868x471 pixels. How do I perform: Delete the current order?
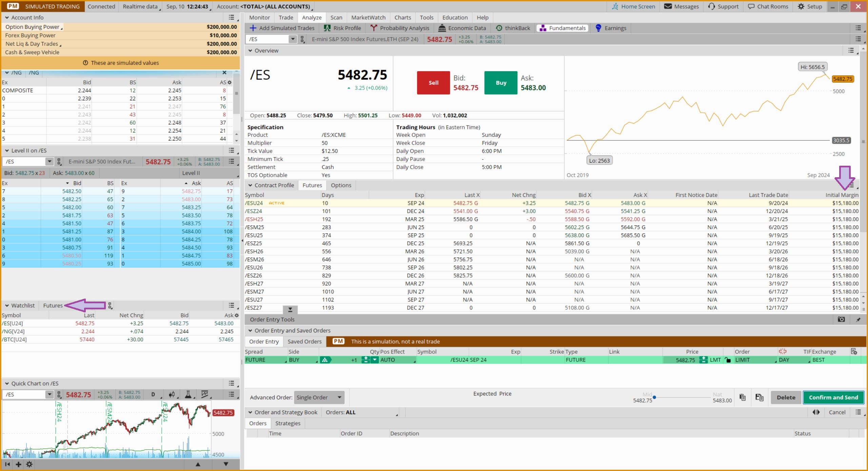pos(786,397)
